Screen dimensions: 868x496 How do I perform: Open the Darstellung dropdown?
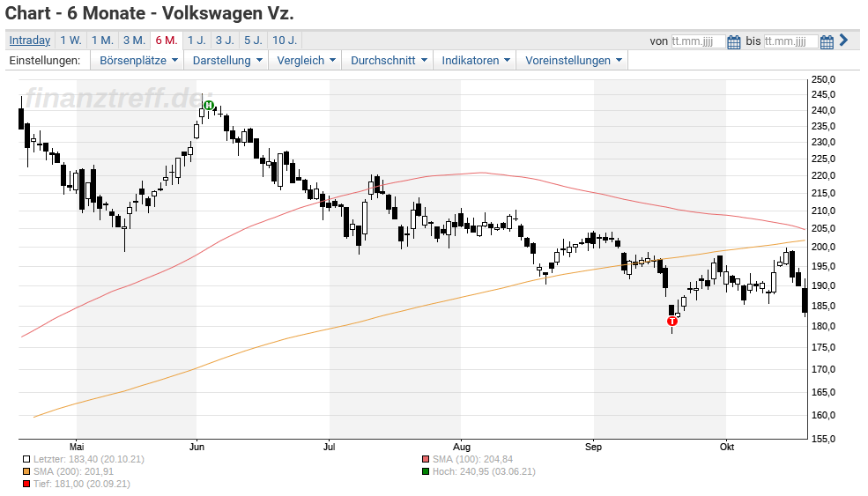227,60
